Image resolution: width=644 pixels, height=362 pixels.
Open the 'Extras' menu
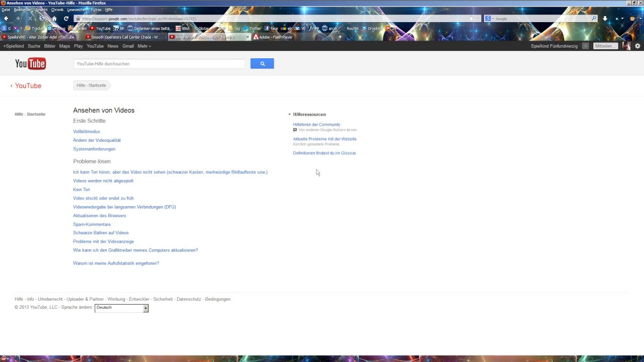[x=96, y=10]
